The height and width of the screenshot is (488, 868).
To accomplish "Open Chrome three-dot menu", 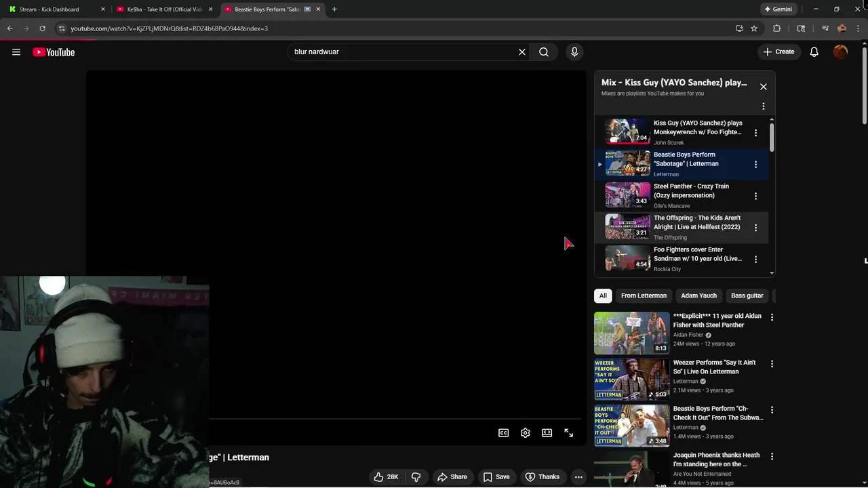I will (859, 28).
